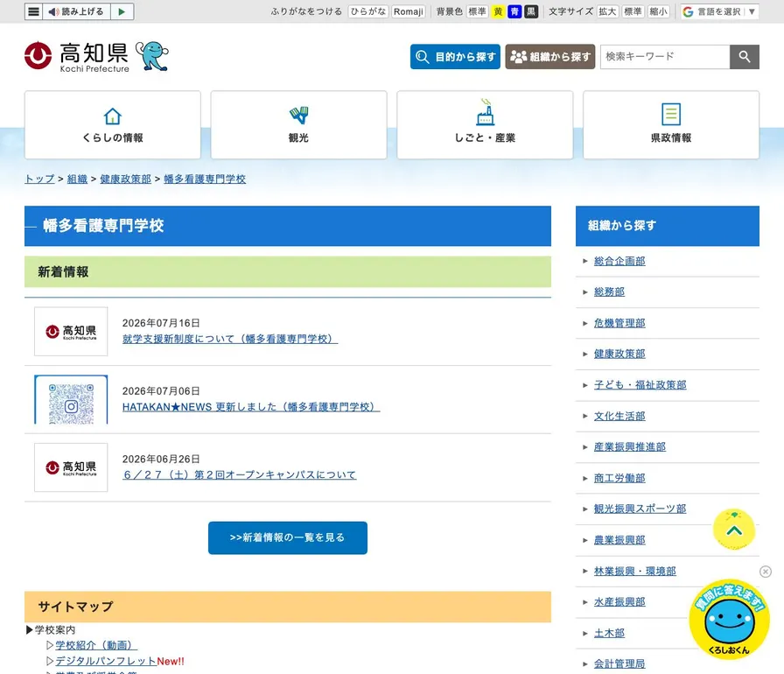Set background color to 標準
Viewport: 784px width, 674px height.
pyautogui.click(x=477, y=11)
